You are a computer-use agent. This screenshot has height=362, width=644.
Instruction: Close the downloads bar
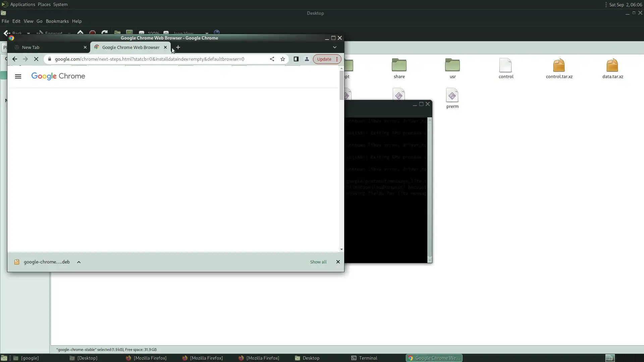338,262
